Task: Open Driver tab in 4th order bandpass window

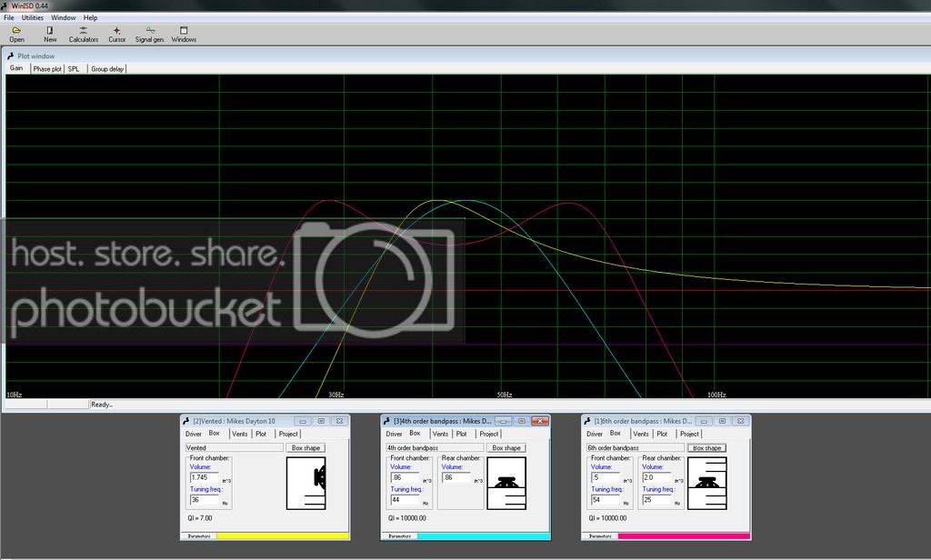Action: pyautogui.click(x=395, y=435)
